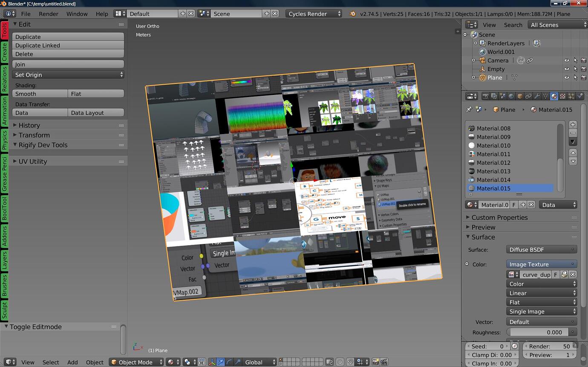Add a new material slot with plus button
The image size is (588, 367).
(x=573, y=125)
